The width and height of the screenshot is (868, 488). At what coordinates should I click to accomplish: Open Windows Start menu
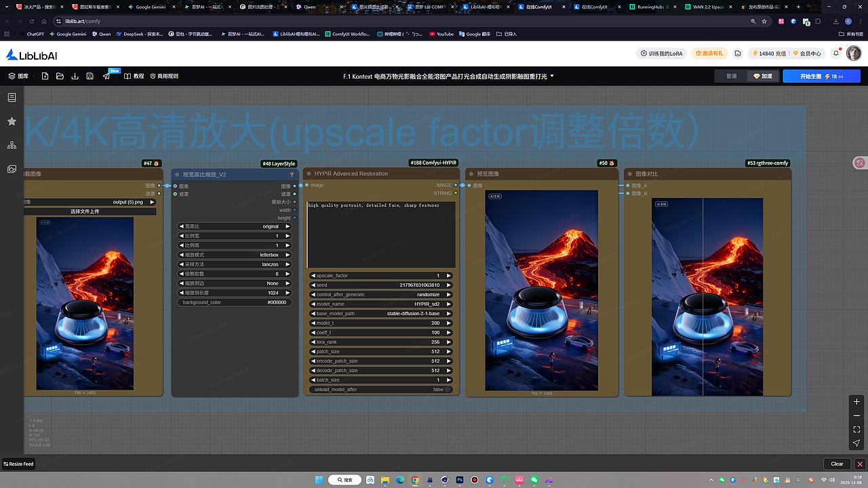click(319, 480)
